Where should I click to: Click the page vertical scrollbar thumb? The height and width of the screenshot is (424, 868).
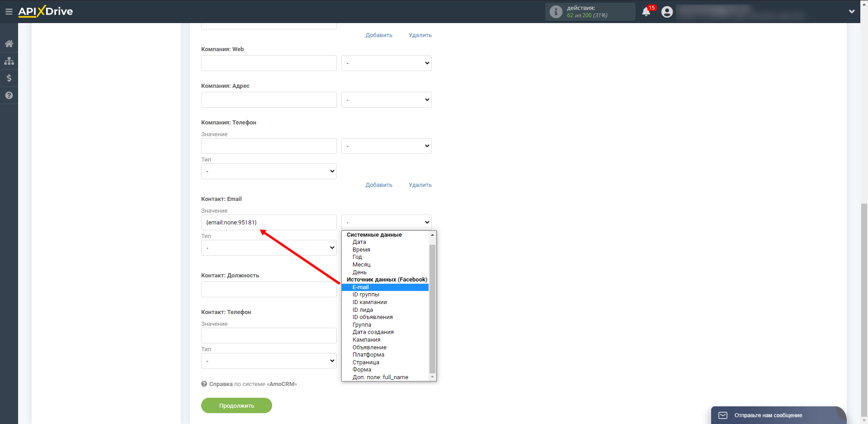[x=864, y=310]
